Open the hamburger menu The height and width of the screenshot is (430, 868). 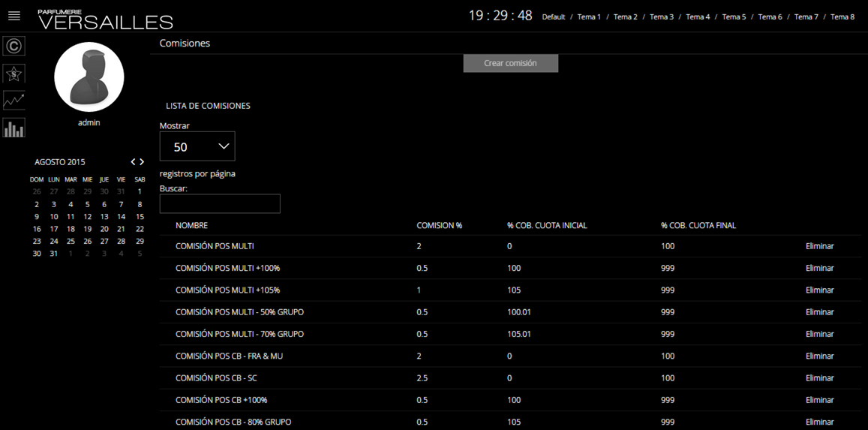coord(14,16)
